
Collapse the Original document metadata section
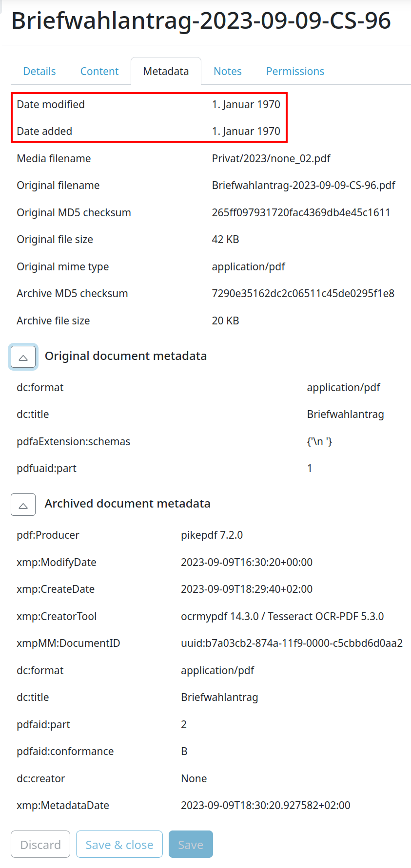(x=23, y=357)
